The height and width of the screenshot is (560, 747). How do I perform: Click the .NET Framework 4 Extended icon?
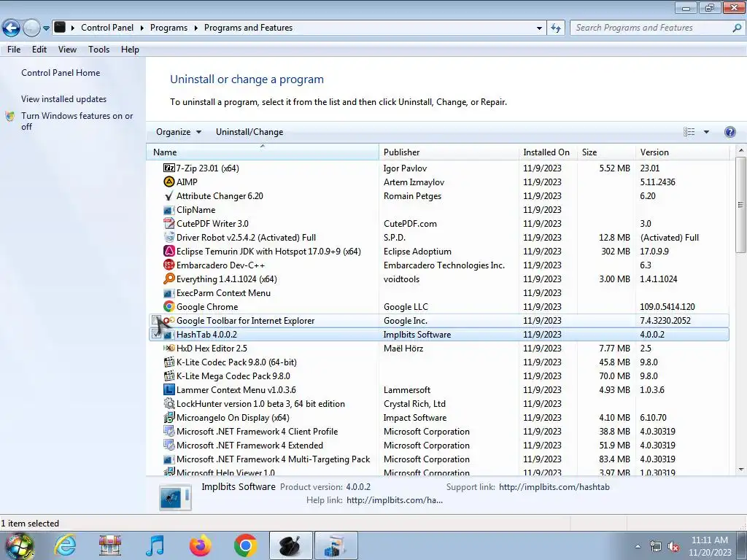point(169,445)
